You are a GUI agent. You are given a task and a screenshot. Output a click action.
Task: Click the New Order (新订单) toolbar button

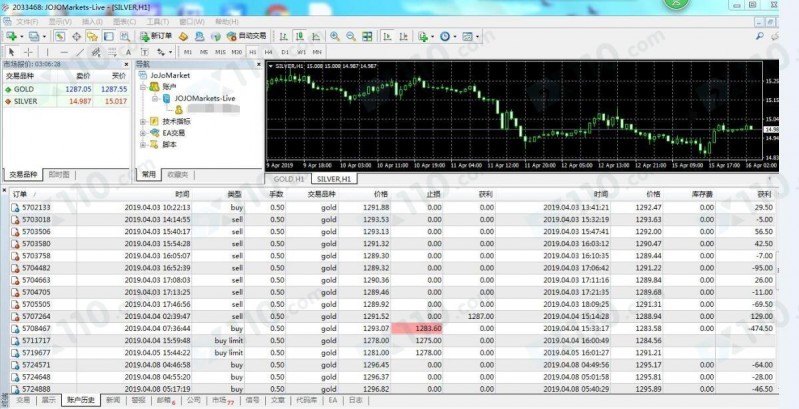coord(161,36)
